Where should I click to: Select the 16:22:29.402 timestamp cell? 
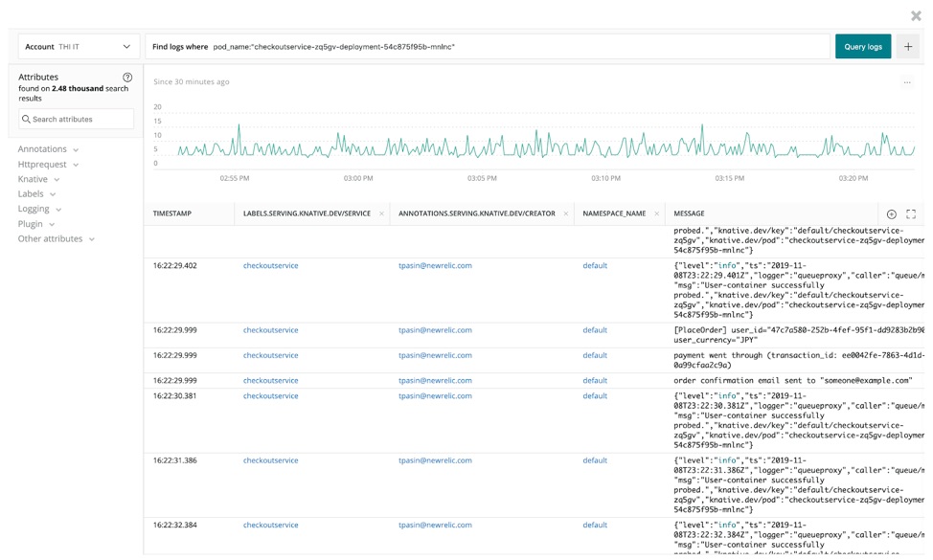[175, 266]
